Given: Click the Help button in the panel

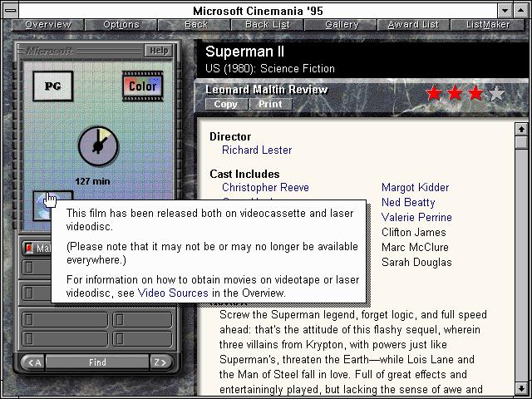Looking at the screenshot, I should [x=159, y=51].
